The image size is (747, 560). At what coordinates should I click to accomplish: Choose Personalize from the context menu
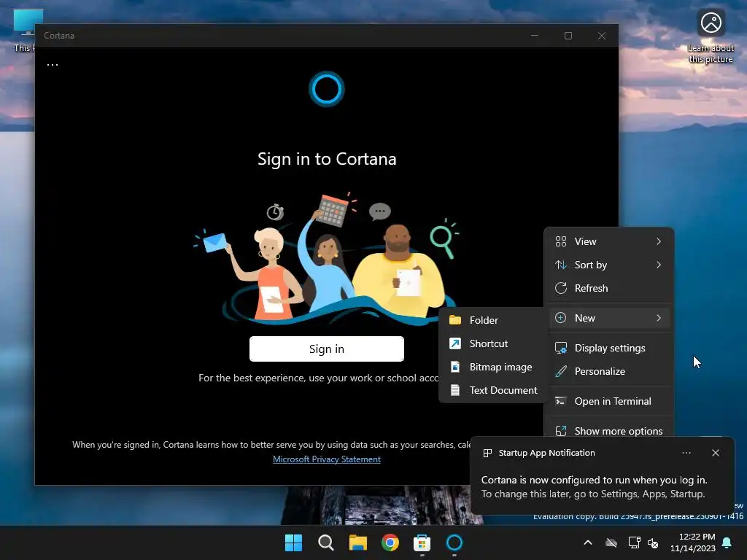609,371
